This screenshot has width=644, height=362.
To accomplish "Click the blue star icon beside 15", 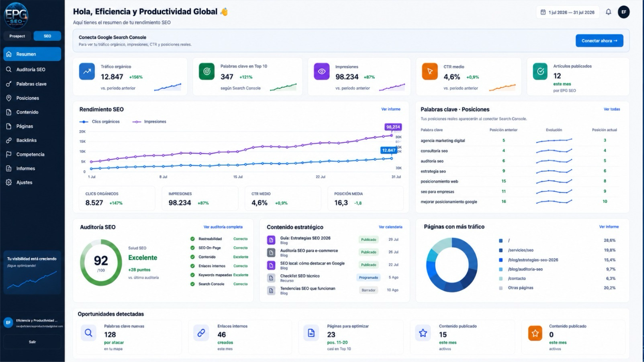I will pyautogui.click(x=423, y=333).
